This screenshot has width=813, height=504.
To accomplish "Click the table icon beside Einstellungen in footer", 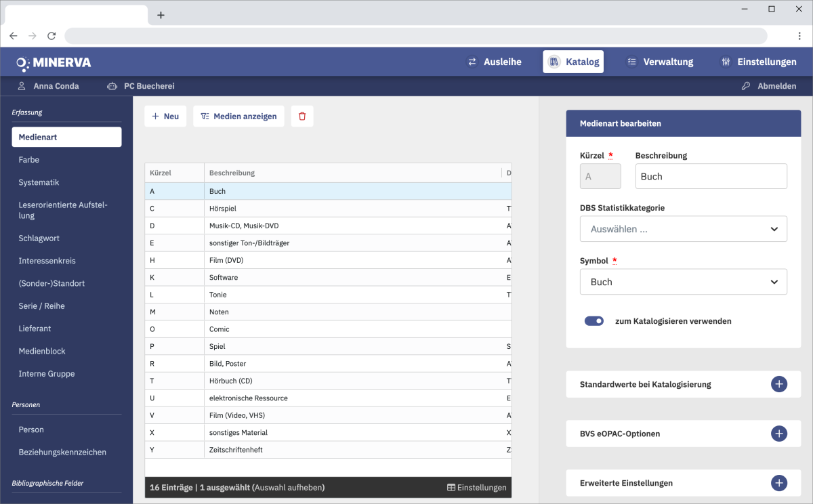I will click(x=451, y=488).
